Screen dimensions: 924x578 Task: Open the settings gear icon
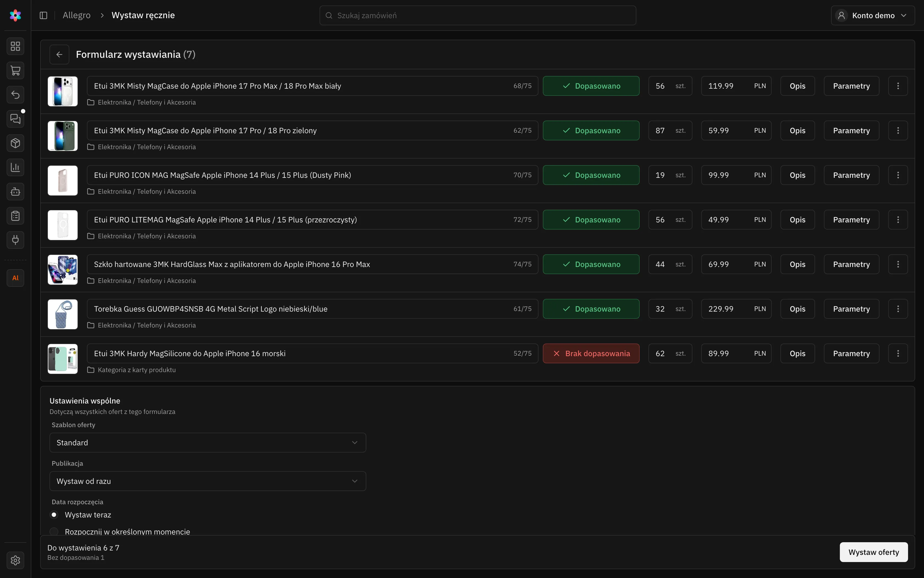15,560
